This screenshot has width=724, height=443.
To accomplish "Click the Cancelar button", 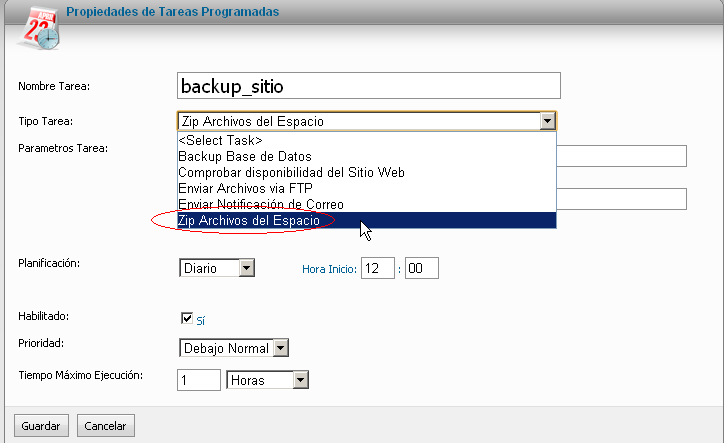I will 106,425.
